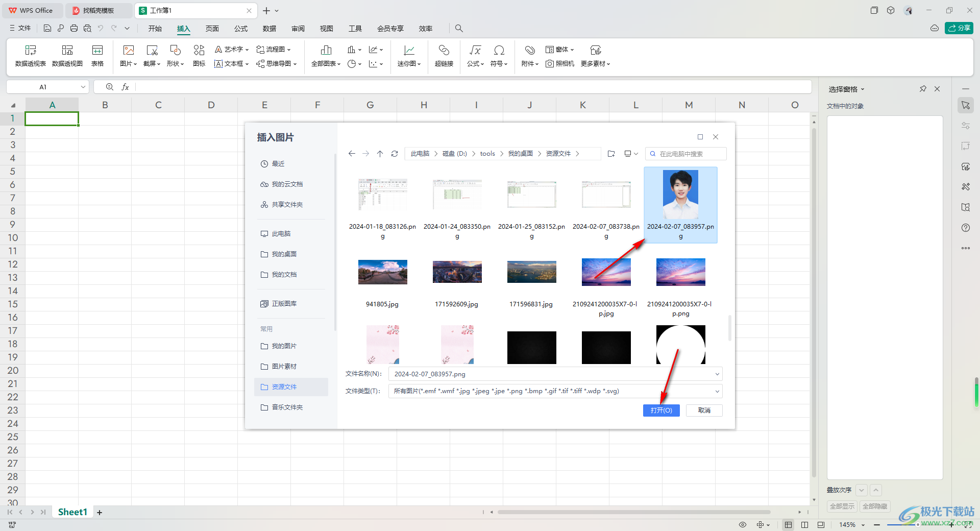Image resolution: width=980 pixels, height=531 pixels.
Task: Pin the selection pane
Action: (x=923, y=89)
